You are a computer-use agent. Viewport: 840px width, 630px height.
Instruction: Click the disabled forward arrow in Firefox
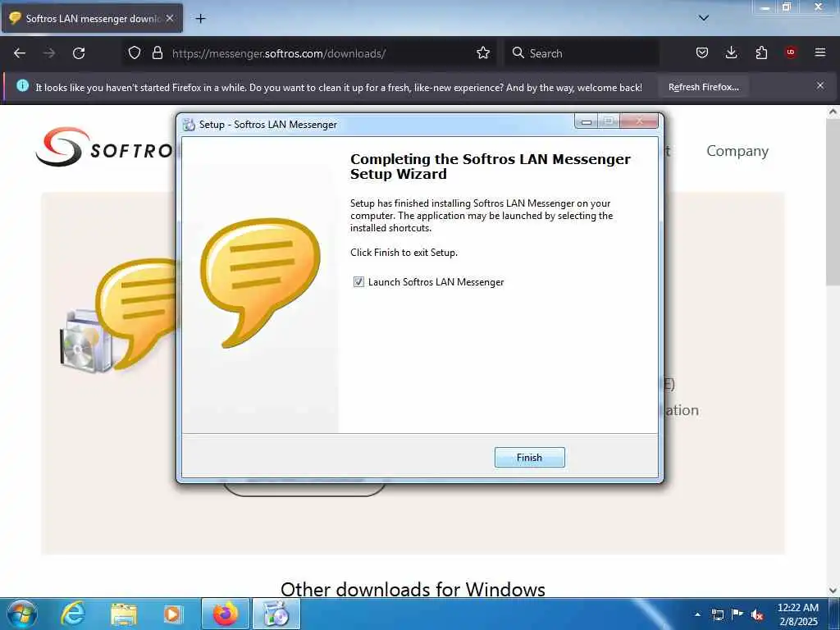(x=49, y=53)
